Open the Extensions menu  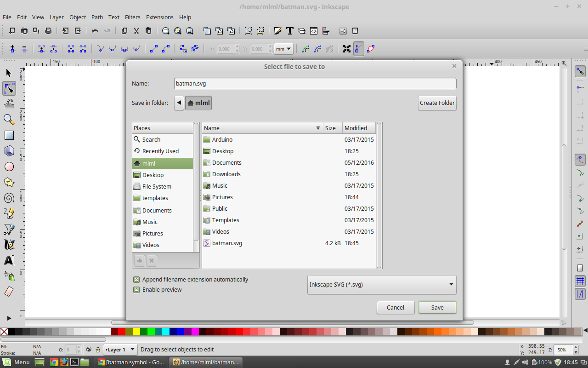pos(160,17)
